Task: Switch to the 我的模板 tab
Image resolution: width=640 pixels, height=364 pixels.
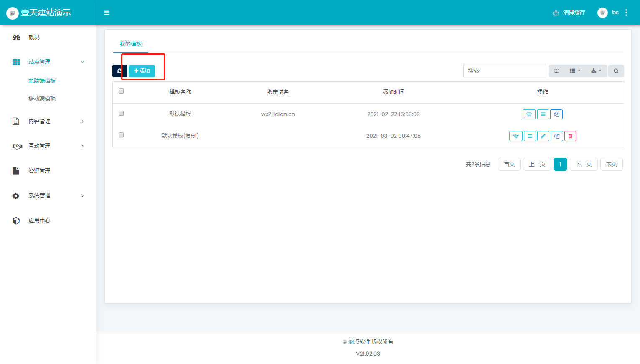Action: [x=131, y=44]
